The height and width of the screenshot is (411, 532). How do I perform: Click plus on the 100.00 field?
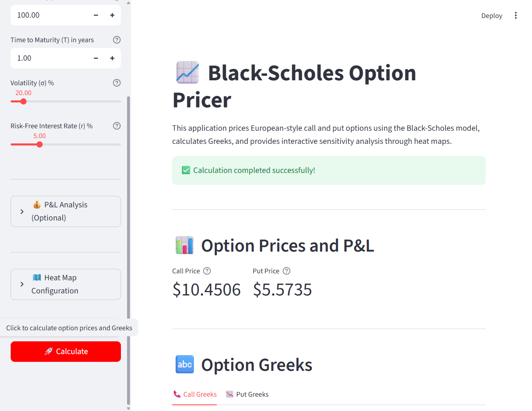(112, 15)
